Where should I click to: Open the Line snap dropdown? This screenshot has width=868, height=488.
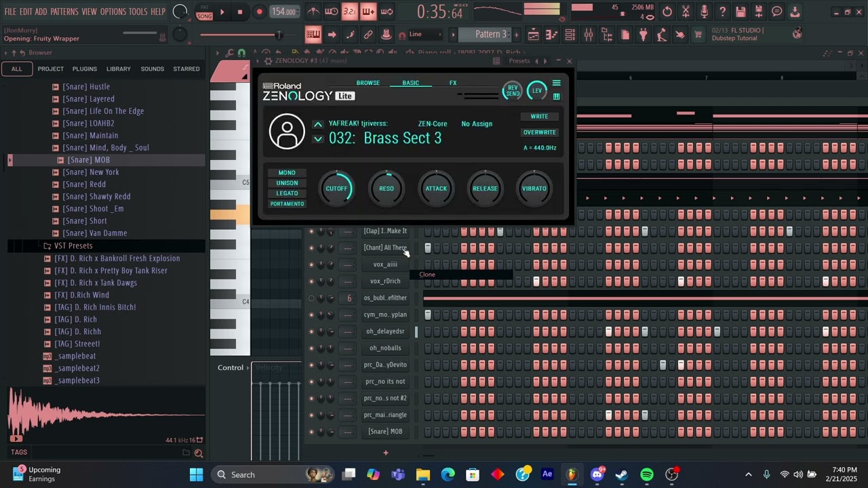coord(426,35)
